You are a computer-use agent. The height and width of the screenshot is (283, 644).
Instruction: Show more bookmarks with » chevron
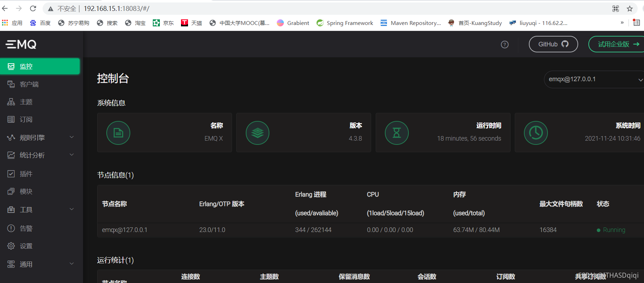[x=622, y=22]
